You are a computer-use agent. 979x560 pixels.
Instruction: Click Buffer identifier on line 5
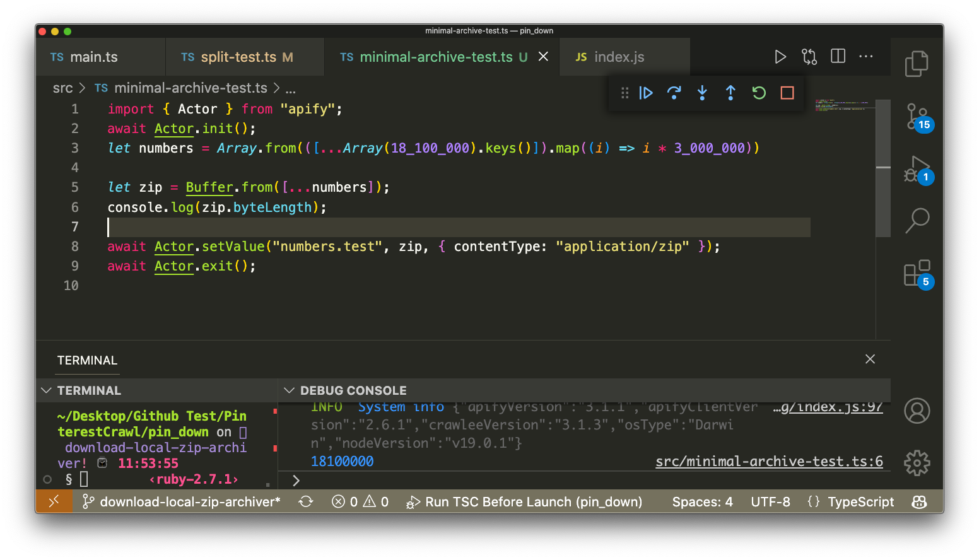coord(209,187)
